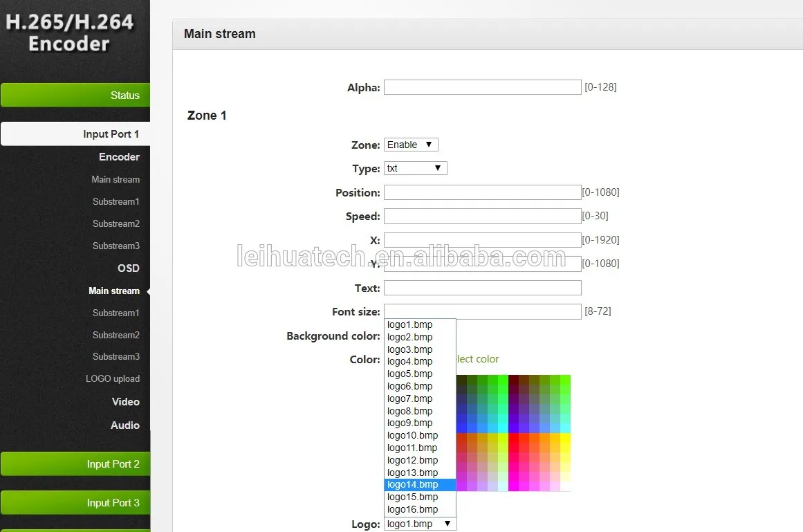Screen dimensions: 803x532
Task: Pick logo9.bmp from the list
Action: click(420, 423)
